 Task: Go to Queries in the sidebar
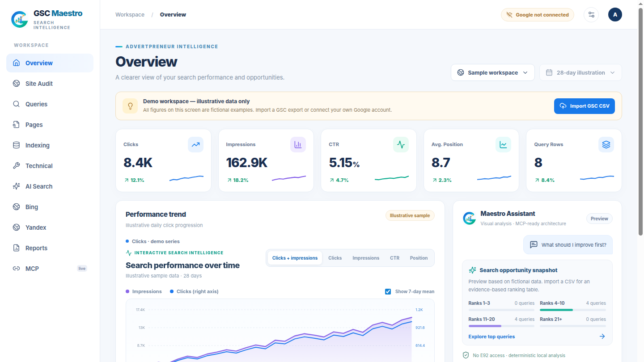pos(50,104)
